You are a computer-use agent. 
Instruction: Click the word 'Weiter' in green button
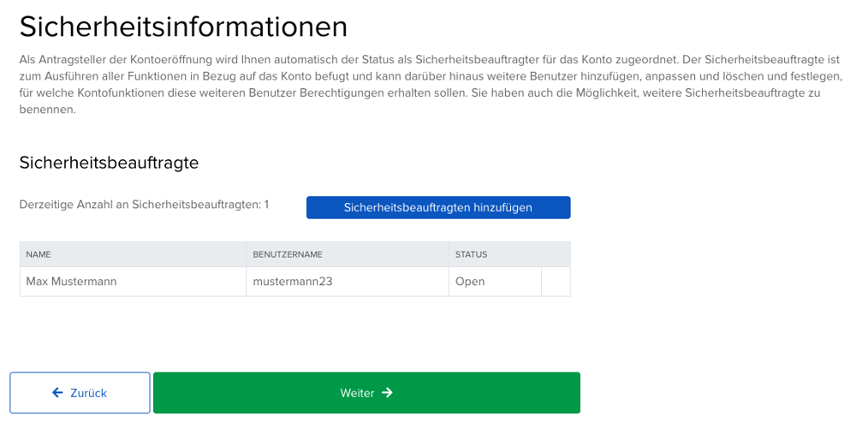pos(357,393)
